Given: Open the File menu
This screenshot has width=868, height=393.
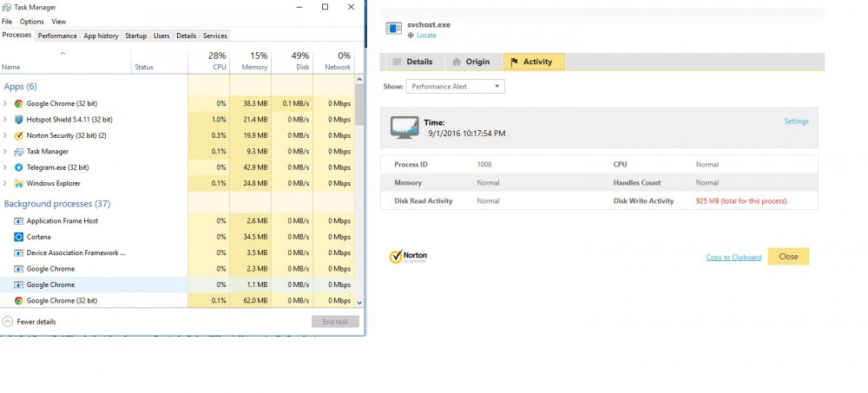Looking at the screenshot, I should pyautogui.click(x=7, y=22).
